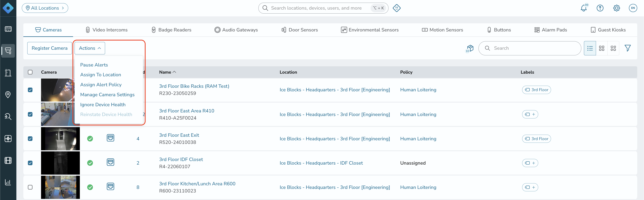This screenshot has height=200, width=644.
Task: Open the IDF Closet location link
Action: tap(321, 163)
